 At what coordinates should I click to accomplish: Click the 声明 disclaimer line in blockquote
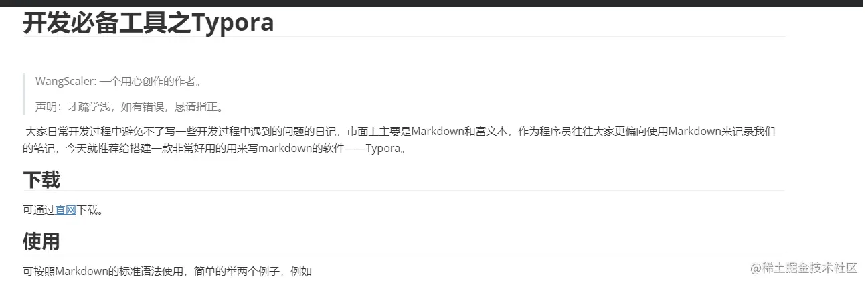tap(129, 106)
